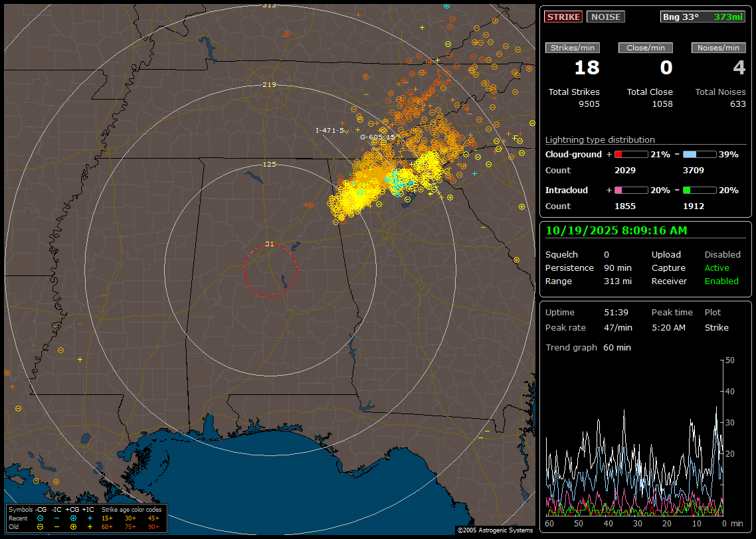
Task: Click the G-605-15 storm cell label
Action: [377, 137]
